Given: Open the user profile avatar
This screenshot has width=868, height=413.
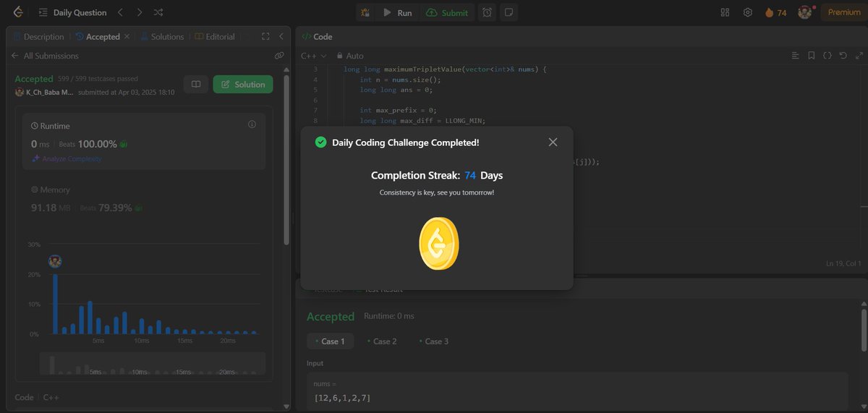Looking at the screenshot, I should pyautogui.click(x=805, y=12).
